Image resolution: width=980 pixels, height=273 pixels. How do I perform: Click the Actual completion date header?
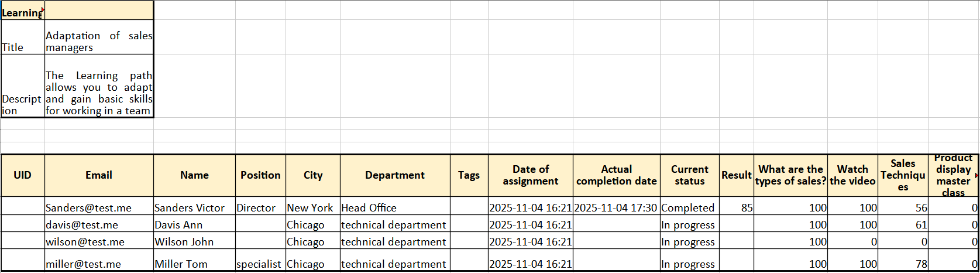pos(616,175)
